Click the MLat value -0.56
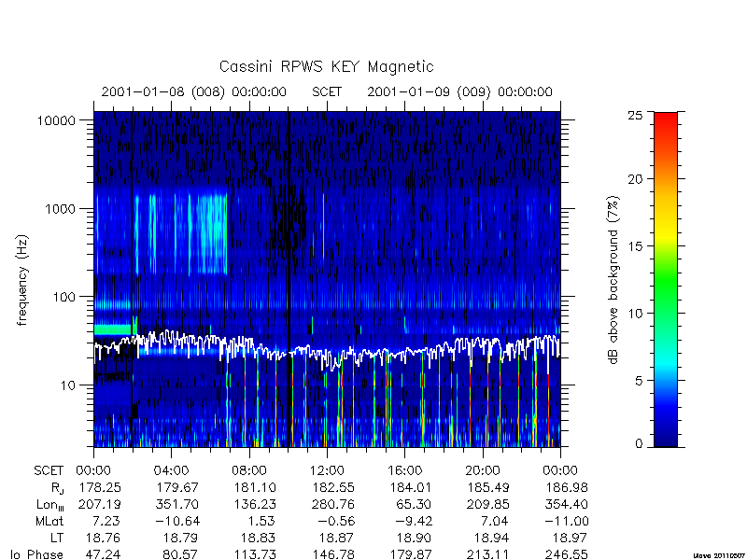 [x=335, y=522]
